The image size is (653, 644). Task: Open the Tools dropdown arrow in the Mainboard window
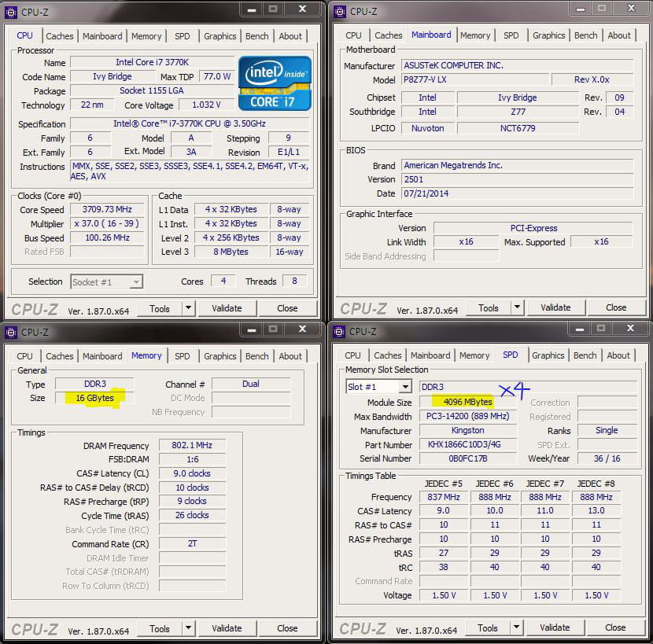(x=517, y=307)
